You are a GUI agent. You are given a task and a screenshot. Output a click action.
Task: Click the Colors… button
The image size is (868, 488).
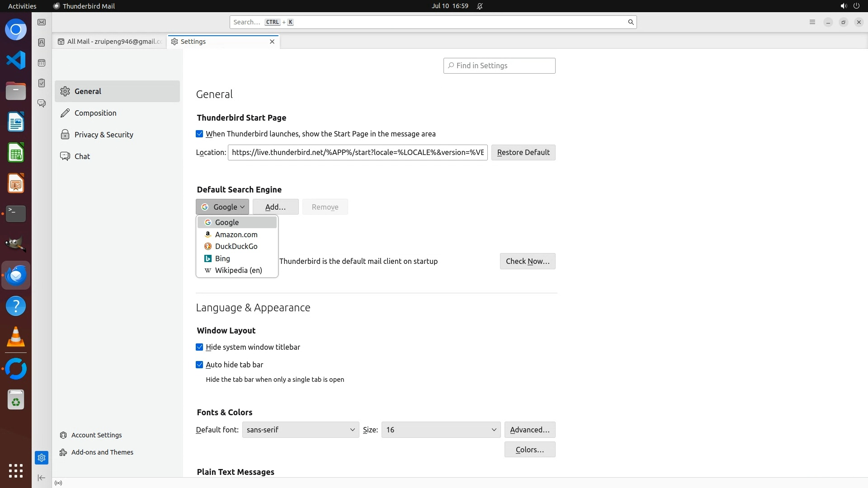(x=529, y=450)
